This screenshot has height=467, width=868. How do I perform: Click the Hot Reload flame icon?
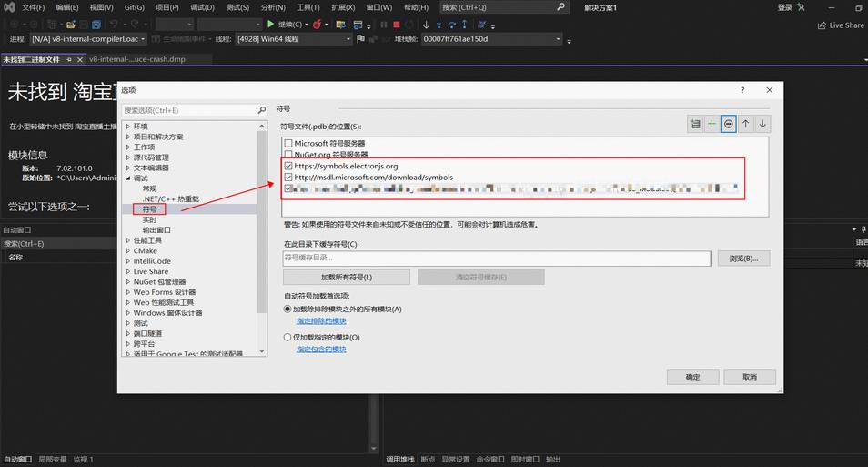[318, 25]
